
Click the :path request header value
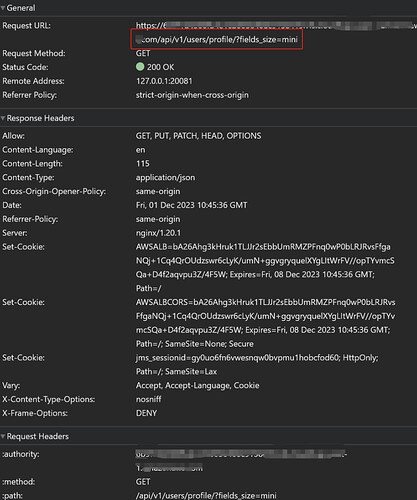click(x=206, y=496)
